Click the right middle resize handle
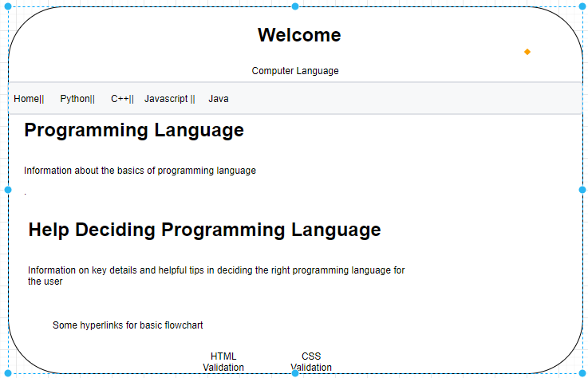The image size is (588, 378). pos(582,190)
